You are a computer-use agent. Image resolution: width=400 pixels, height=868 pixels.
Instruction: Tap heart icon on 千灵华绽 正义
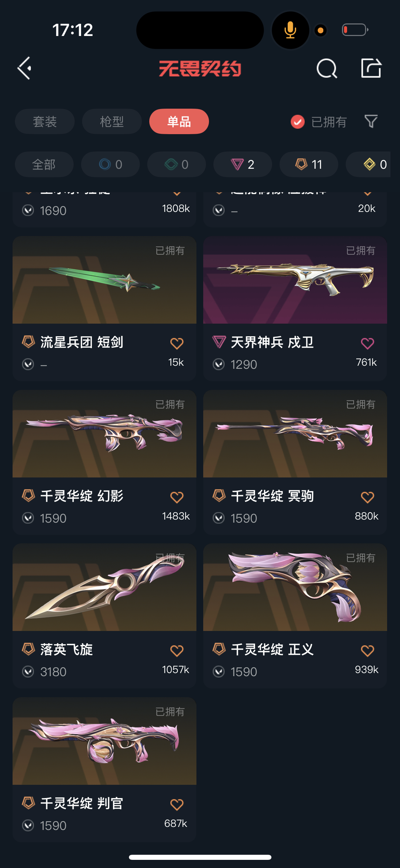click(367, 651)
